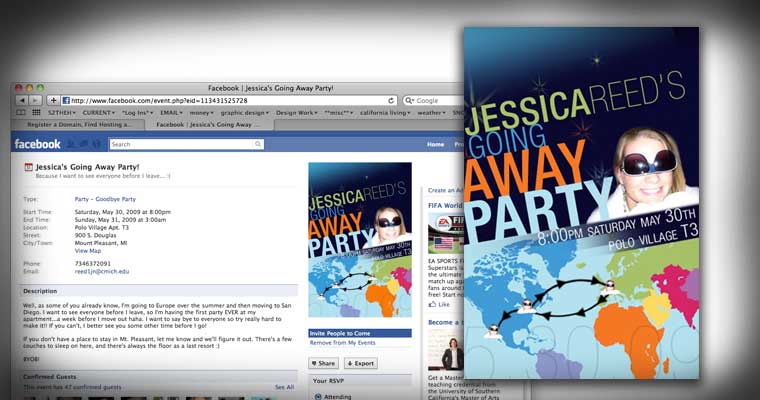
Task: Open the **misc** bookmarks folder
Action: (339, 112)
